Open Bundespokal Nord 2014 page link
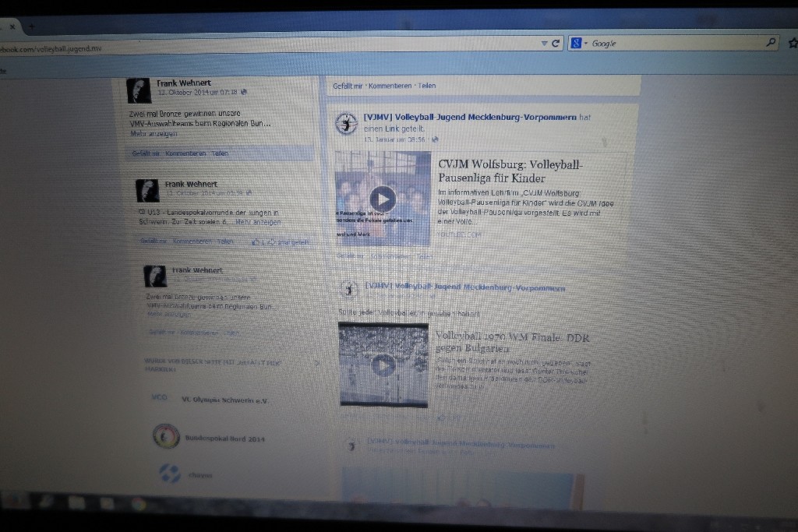 pyautogui.click(x=225, y=439)
